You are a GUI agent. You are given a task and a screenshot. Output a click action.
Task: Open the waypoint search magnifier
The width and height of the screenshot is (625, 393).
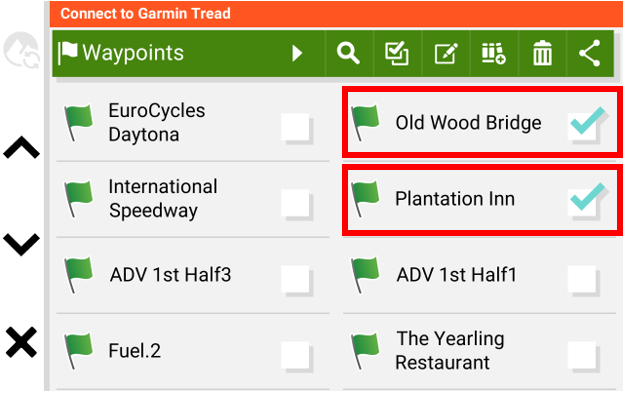tap(348, 53)
